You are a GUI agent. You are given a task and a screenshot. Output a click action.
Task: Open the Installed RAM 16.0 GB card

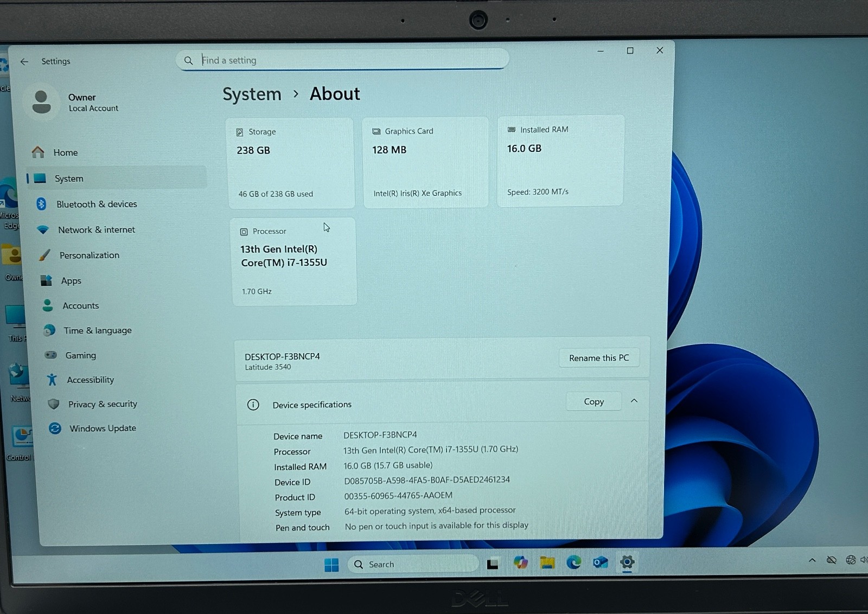[x=560, y=161]
